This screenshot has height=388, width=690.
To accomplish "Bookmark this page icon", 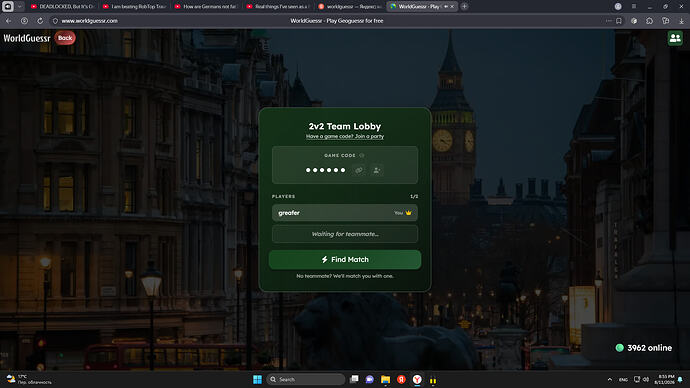I will [619, 21].
